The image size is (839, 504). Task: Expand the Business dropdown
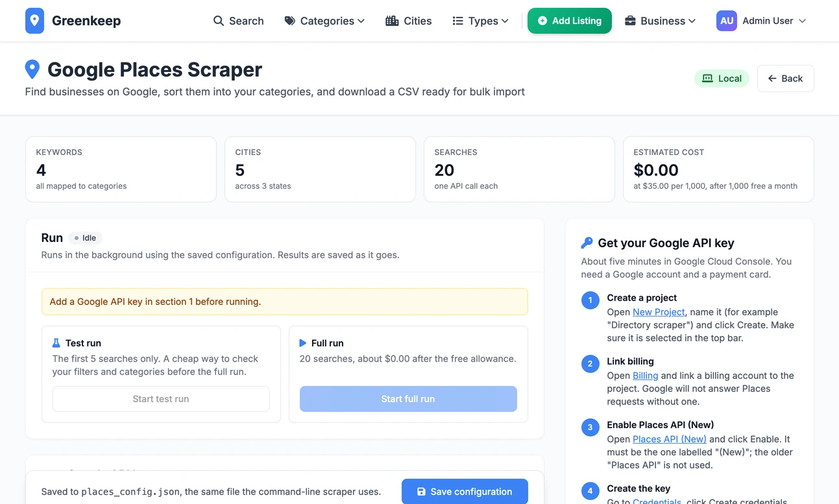[x=660, y=21]
